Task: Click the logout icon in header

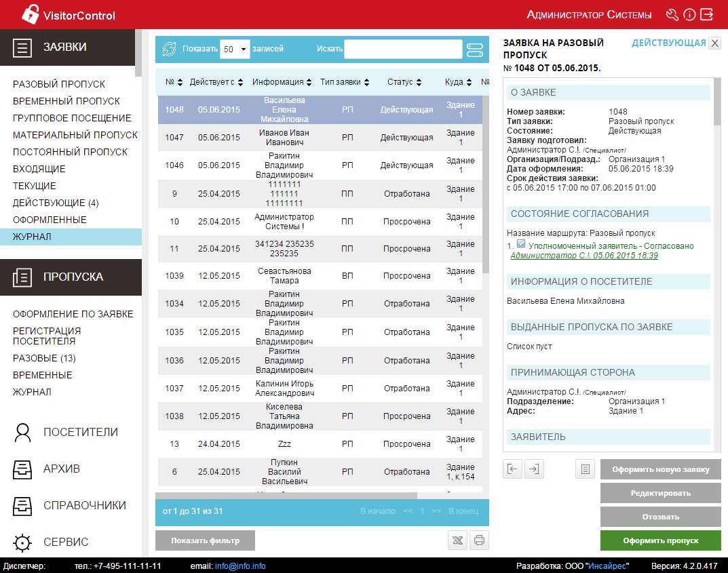Action: click(x=707, y=15)
